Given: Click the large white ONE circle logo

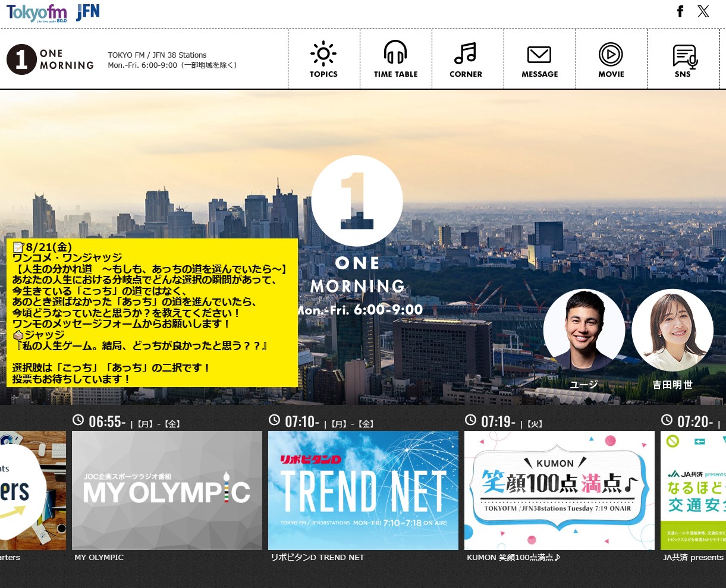Looking at the screenshot, I should coord(357,201).
